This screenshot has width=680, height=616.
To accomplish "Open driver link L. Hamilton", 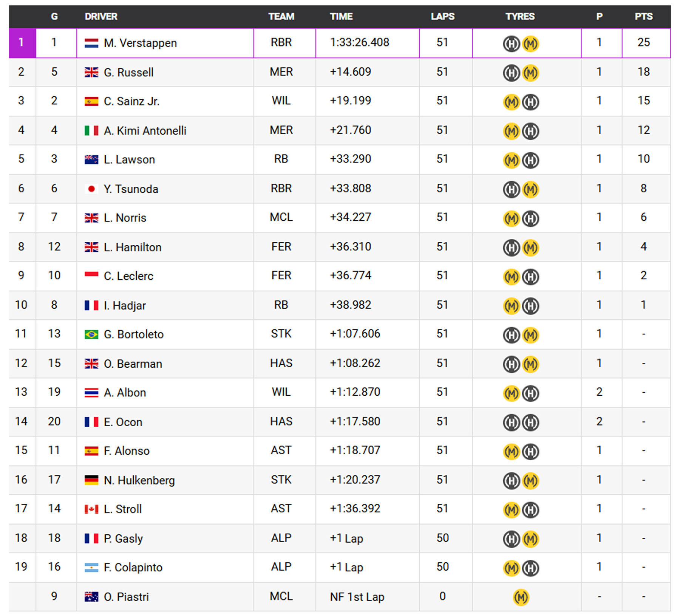I will (x=133, y=248).
